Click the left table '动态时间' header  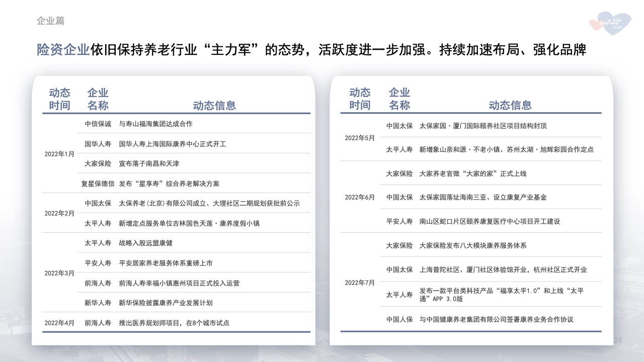pos(59,99)
